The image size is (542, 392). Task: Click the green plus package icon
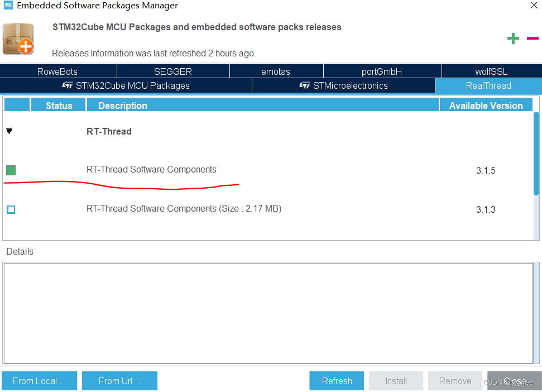(x=513, y=38)
